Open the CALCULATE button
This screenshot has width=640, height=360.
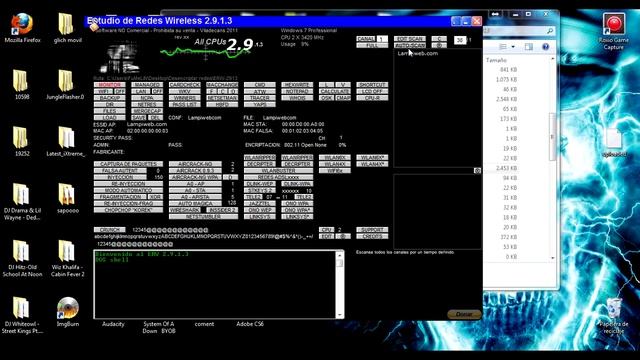[x=335, y=91]
